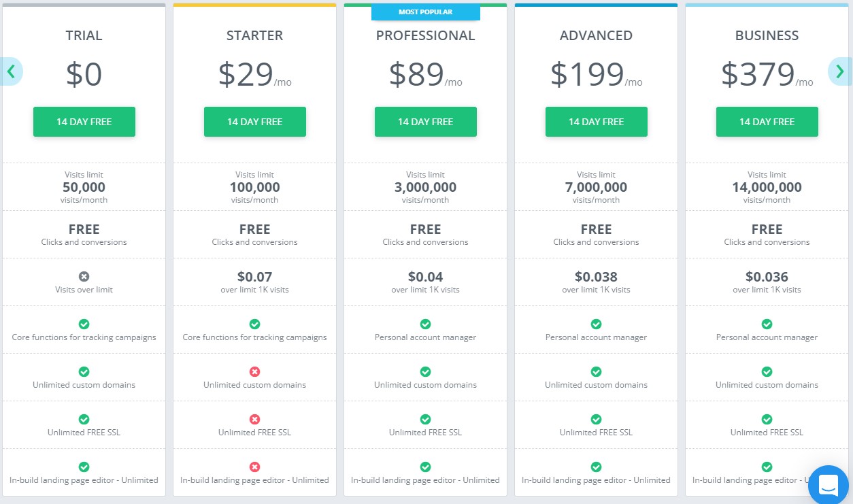Start 14 DAY FREE on Business plan
This screenshot has height=504, width=853.
pyautogui.click(x=767, y=122)
